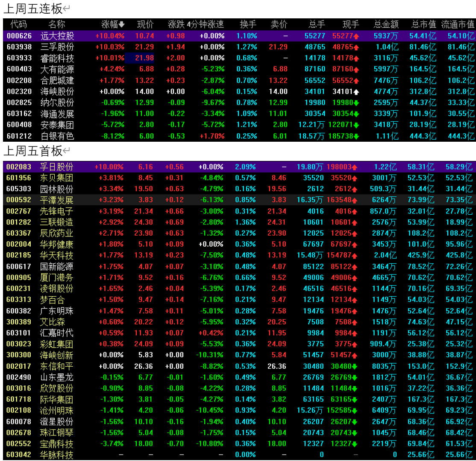Select stock name 大有能源
The height and width of the screenshot is (461, 476).
[57, 69]
